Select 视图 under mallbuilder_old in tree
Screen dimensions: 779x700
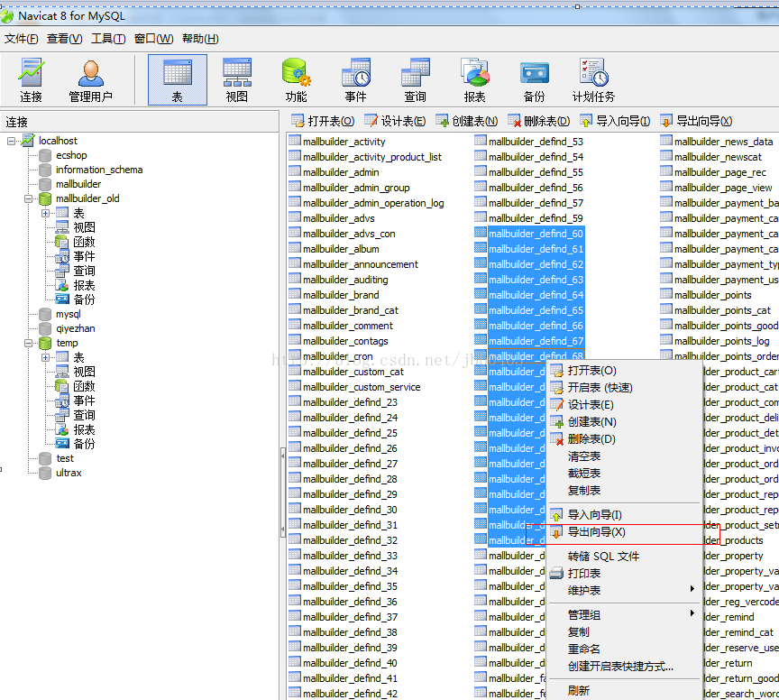coord(85,227)
